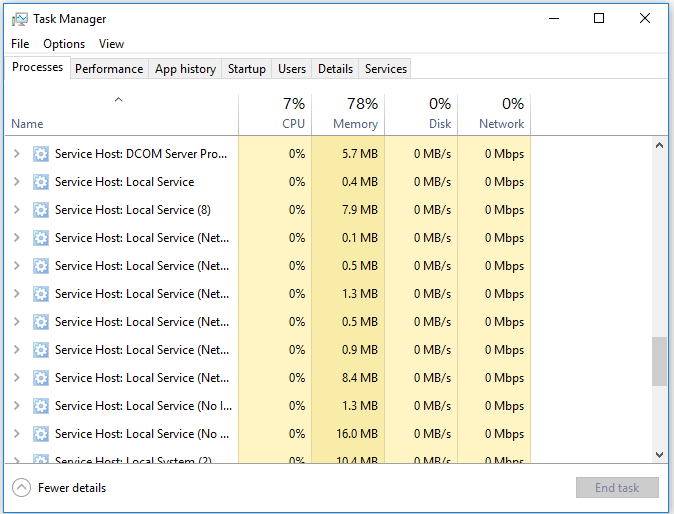Screen dimensions: 674x514
Task: Expand the 0.4 MB Service Host: Local Service row
Action: (x=16, y=182)
